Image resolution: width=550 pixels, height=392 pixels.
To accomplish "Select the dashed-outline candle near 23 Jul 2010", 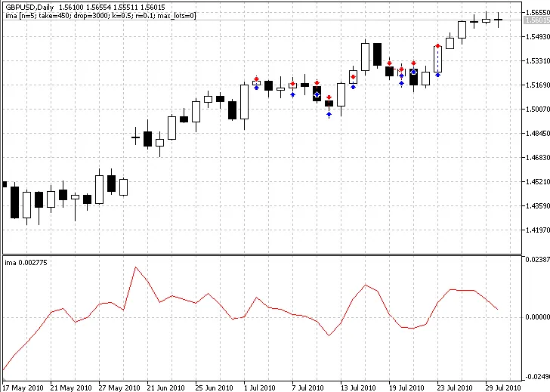I will click(438, 60).
